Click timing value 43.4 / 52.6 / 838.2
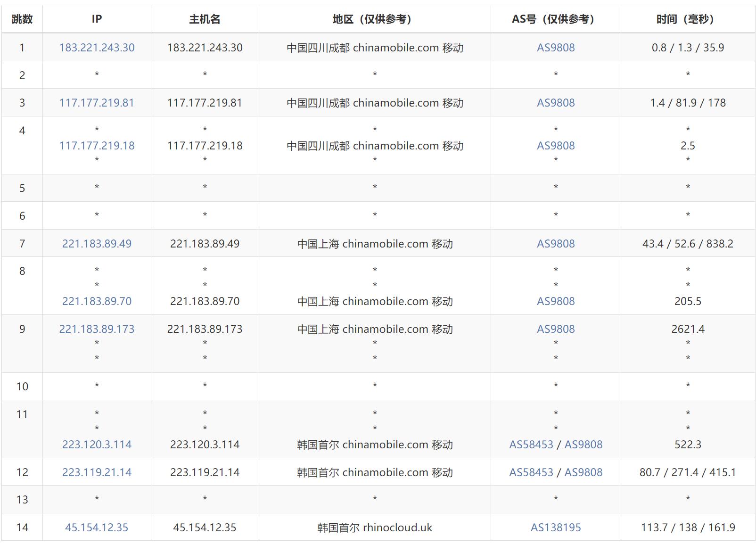 pos(688,244)
